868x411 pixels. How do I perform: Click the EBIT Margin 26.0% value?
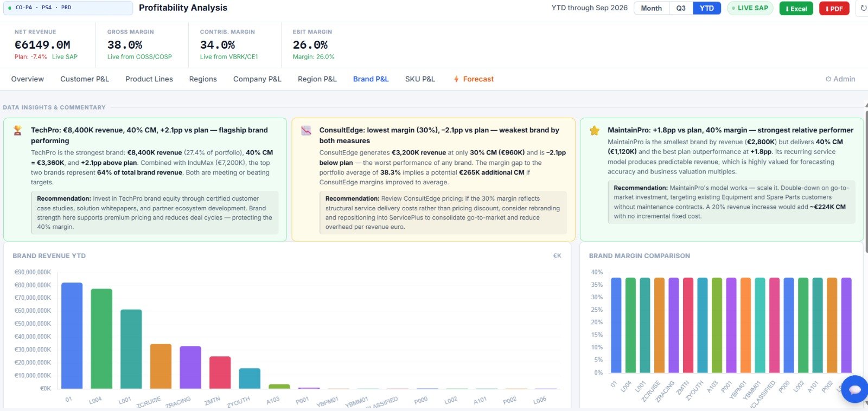pos(310,45)
